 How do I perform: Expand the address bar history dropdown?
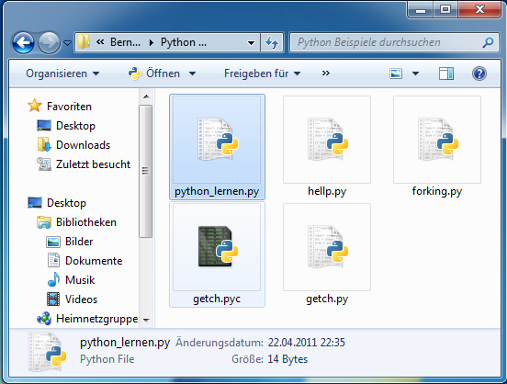[x=251, y=43]
